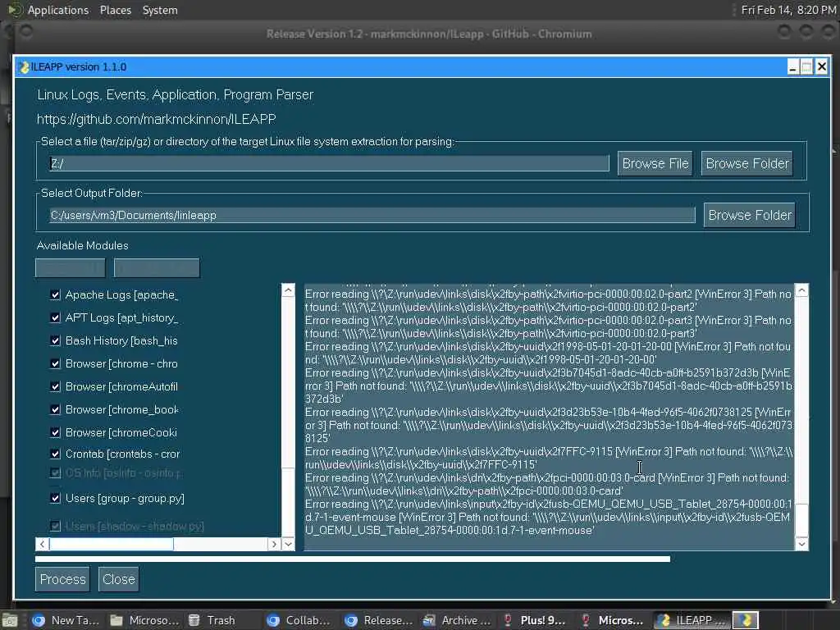Click the input path field showing Z:/
The width and height of the screenshot is (840, 630).
(x=329, y=163)
